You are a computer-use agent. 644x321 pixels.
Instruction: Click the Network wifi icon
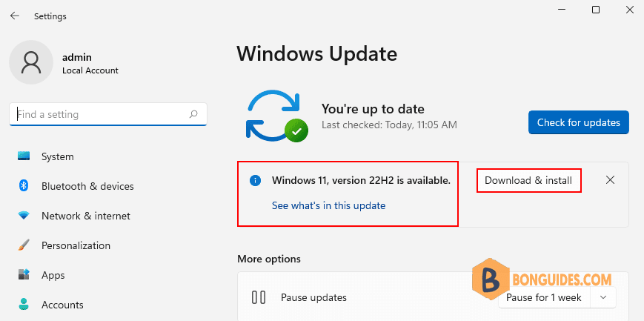[24, 216]
